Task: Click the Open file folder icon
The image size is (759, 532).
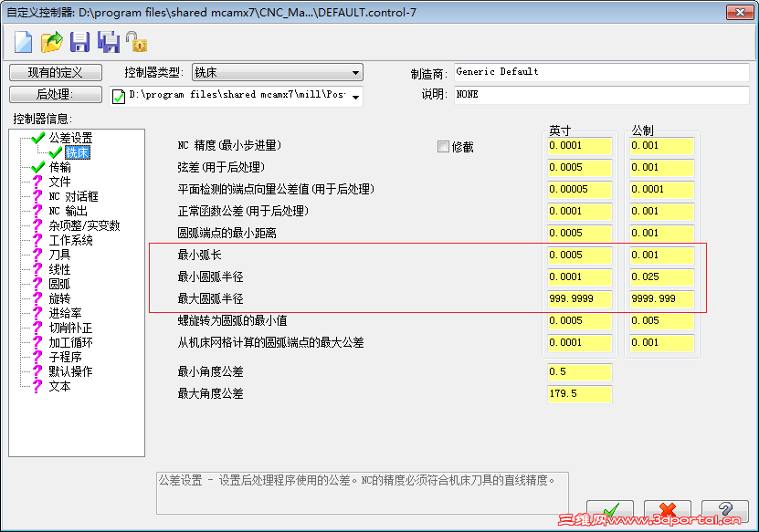Action: (x=51, y=42)
